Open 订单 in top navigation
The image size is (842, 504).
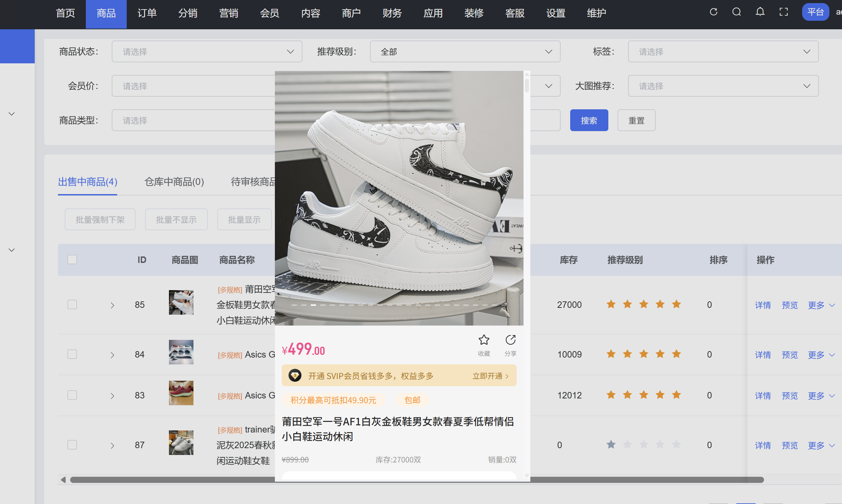[147, 13]
